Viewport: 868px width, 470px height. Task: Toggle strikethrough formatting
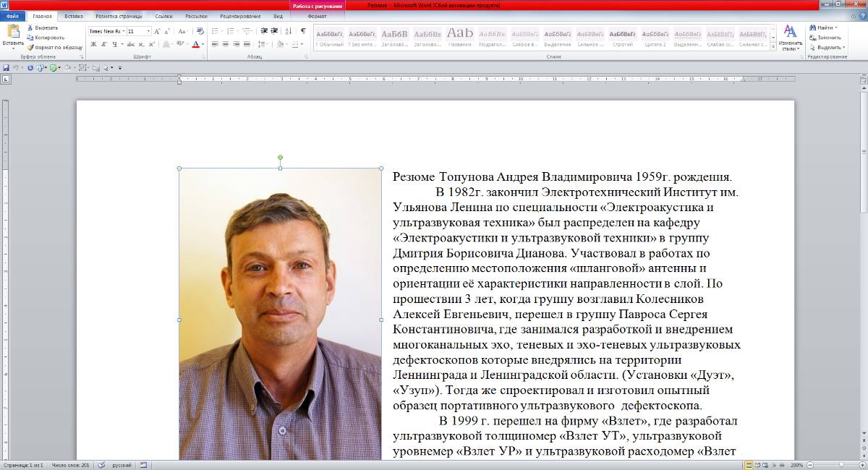pyautogui.click(x=129, y=44)
